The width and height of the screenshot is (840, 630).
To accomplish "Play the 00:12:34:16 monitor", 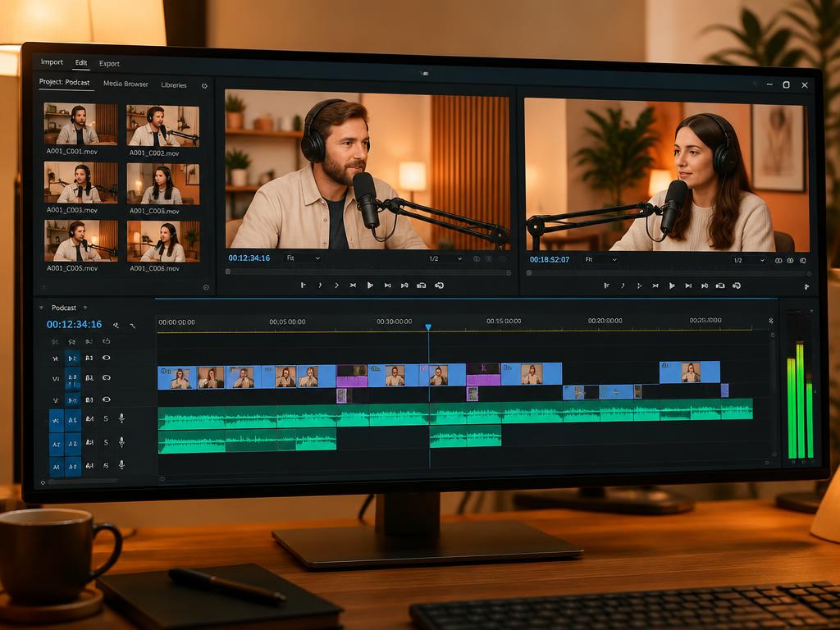I will pyautogui.click(x=370, y=285).
